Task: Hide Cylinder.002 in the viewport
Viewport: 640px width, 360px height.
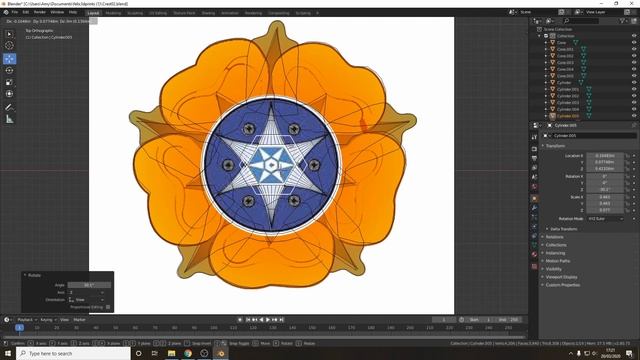Action: point(634,96)
